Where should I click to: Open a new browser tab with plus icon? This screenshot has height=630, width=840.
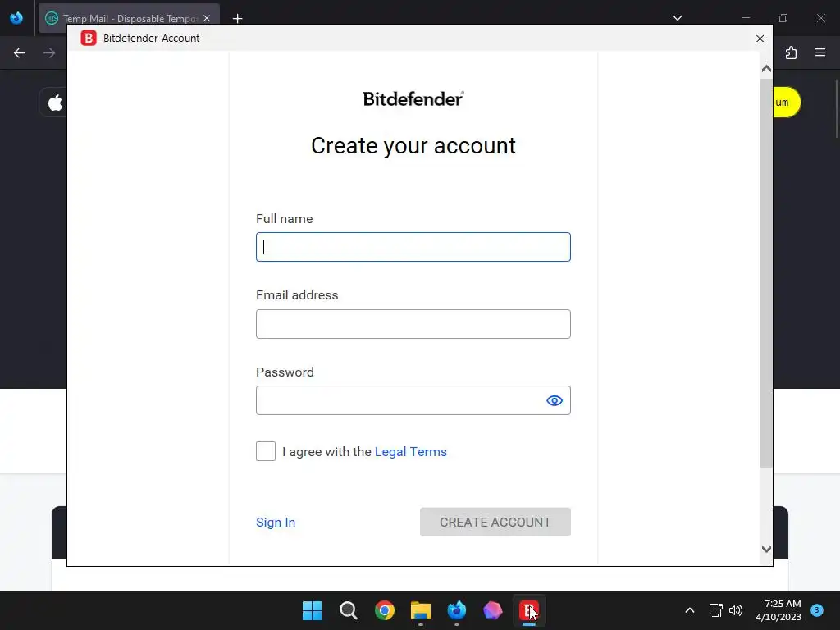(x=237, y=19)
